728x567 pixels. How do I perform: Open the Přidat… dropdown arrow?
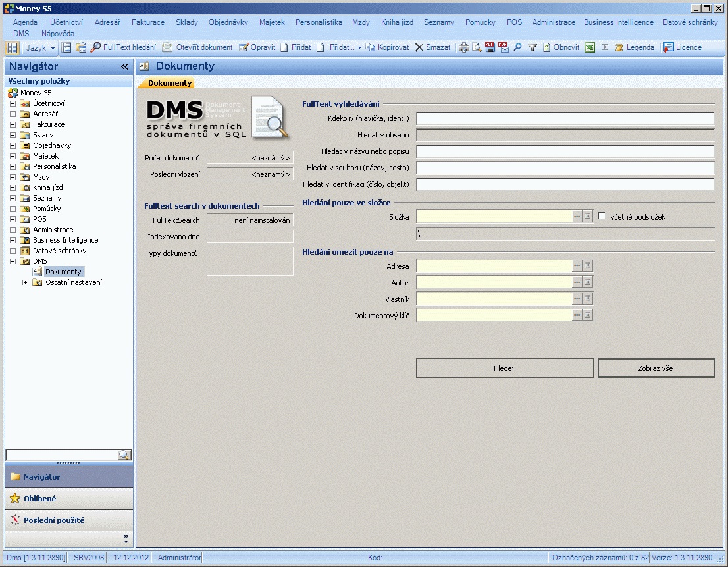click(x=359, y=47)
